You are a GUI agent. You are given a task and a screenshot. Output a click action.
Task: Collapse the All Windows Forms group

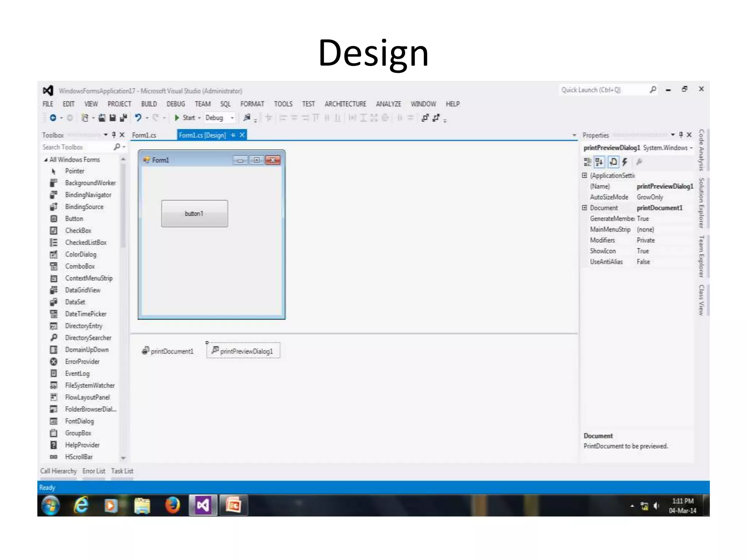point(46,160)
